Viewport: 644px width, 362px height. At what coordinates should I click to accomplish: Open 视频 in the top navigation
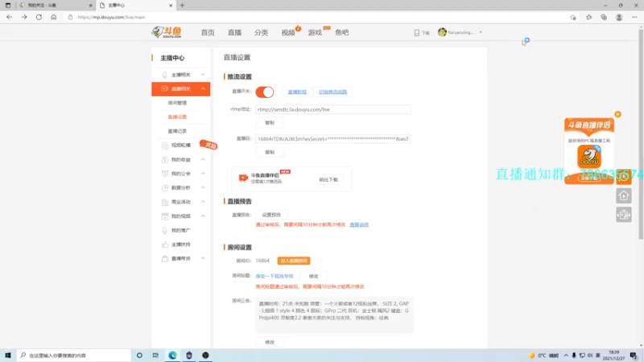tap(288, 32)
